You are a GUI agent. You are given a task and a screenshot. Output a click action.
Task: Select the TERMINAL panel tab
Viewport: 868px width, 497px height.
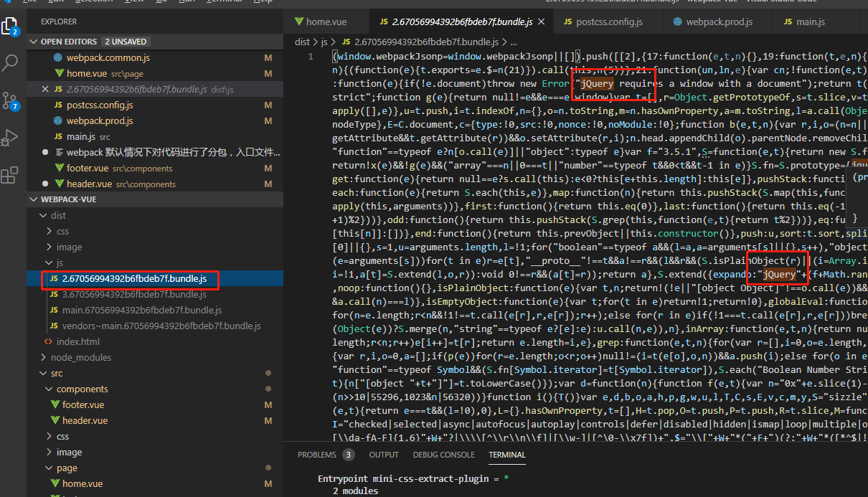click(x=507, y=455)
